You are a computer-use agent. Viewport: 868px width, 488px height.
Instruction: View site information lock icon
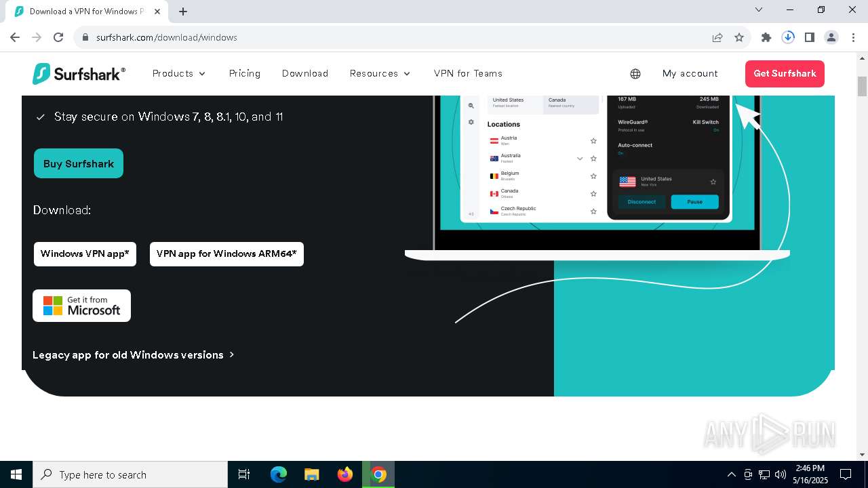coord(85,37)
